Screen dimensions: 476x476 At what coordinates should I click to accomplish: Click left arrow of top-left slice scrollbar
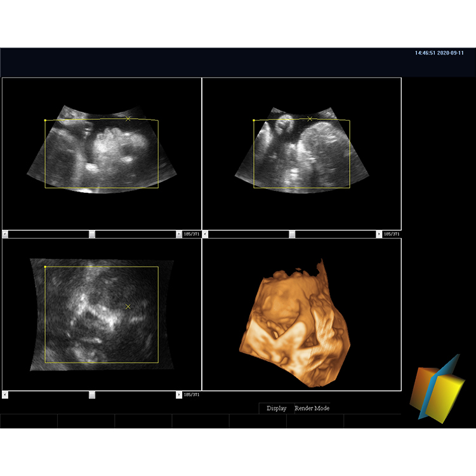pyautogui.click(x=5, y=234)
